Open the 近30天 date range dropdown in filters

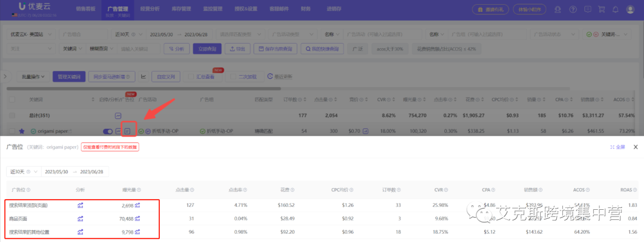[129, 34]
